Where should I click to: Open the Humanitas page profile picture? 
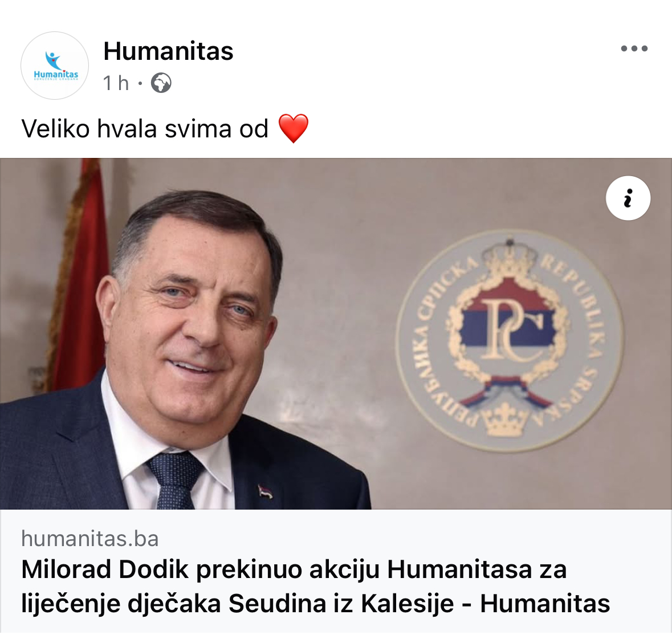point(55,66)
